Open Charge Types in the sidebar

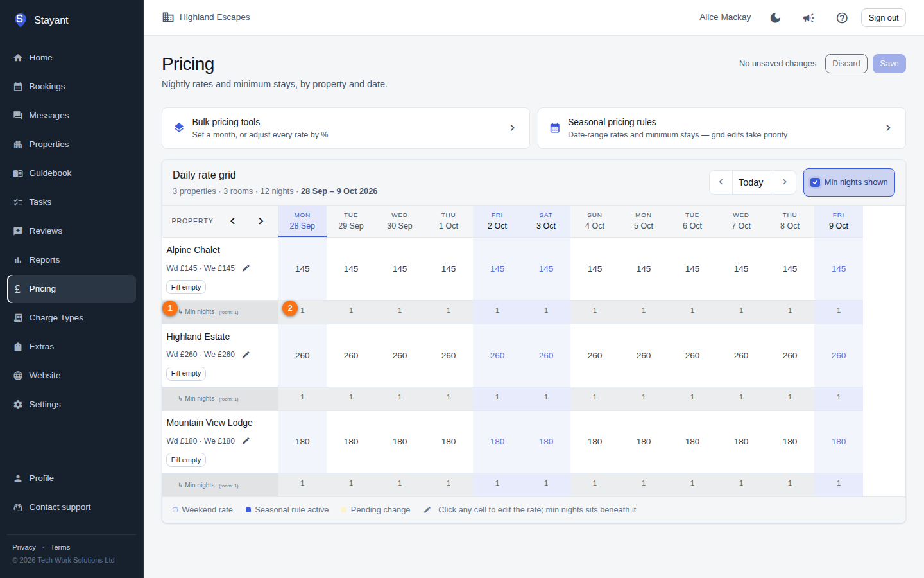[x=71, y=318]
